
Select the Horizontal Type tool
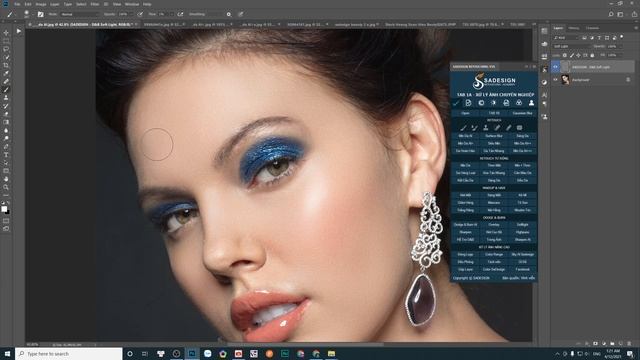pos(6,155)
